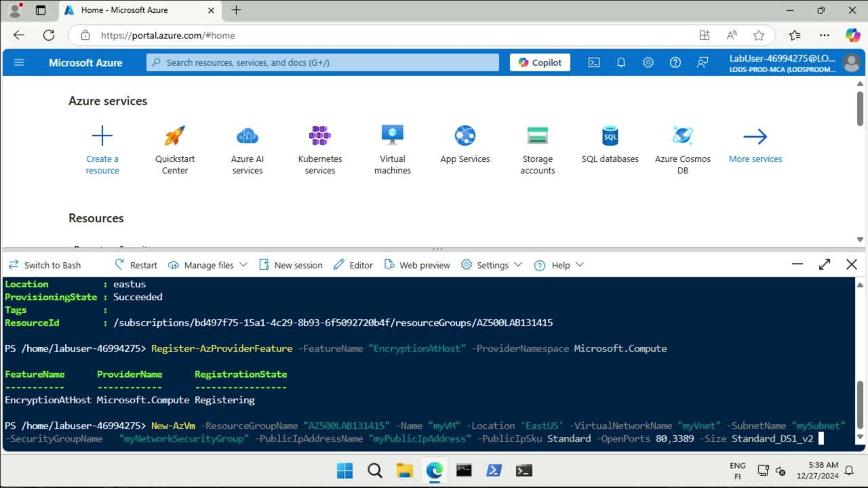
Task: Open Azure portal Settings gear
Action: [x=648, y=62]
